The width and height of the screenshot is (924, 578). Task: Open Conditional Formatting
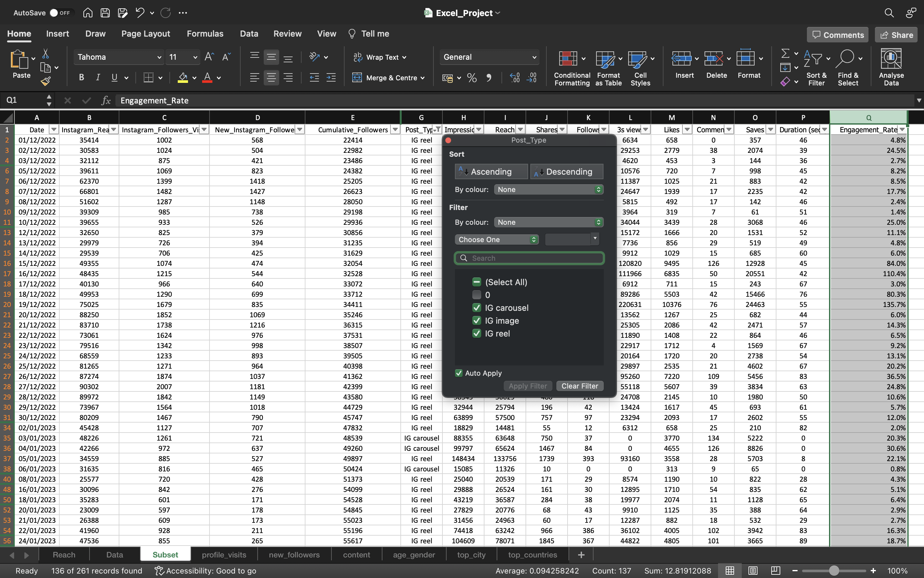(572, 68)
